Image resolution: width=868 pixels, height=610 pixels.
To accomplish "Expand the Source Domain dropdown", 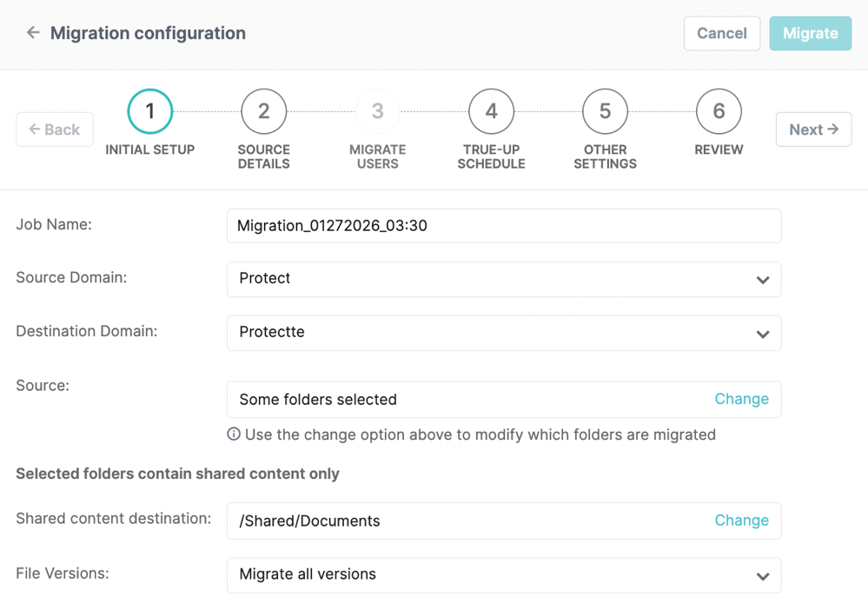I will pyautogui.click(x=503, y=280).
